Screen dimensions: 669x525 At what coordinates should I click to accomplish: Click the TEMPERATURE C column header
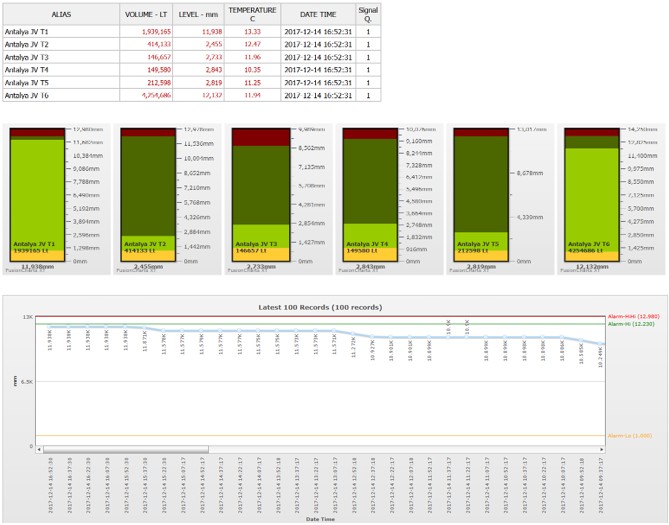point(251,13)
